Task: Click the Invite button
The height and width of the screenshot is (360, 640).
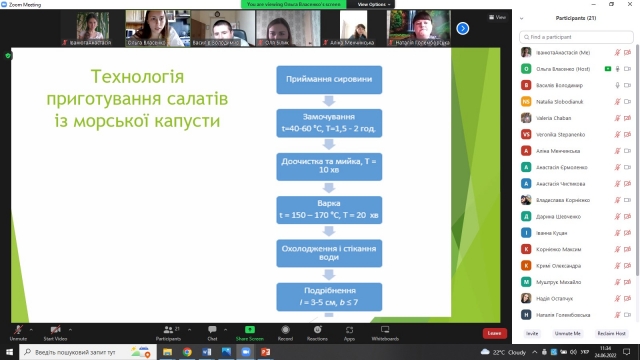Action: click(x=532, y=333)
